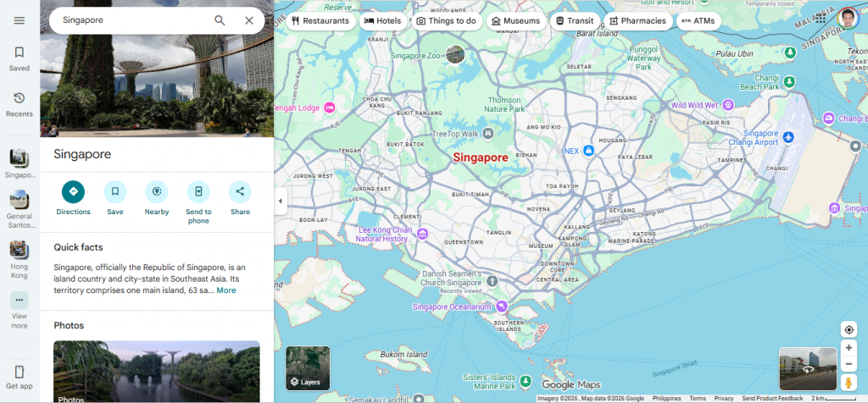This screenshot has height=403, width=868.
Task: Toggle the Layers map view
Action: 308,368
